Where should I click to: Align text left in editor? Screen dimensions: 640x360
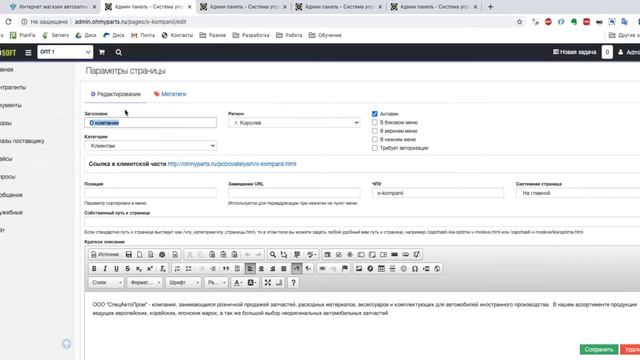(250, 269)
